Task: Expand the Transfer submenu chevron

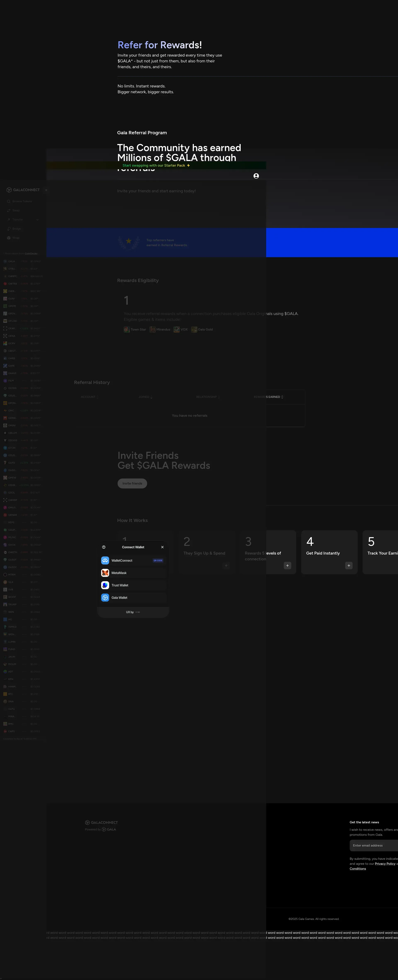Action: [37, 219]
